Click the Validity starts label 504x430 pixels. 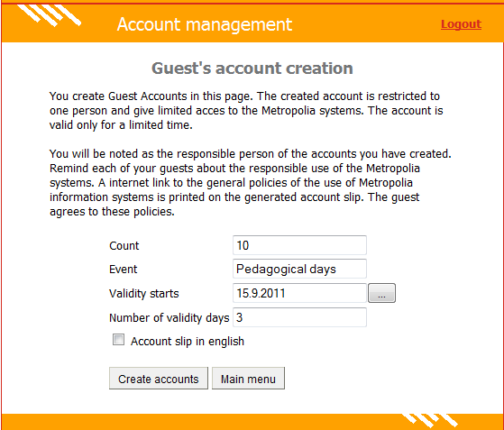tap(144, 293)
